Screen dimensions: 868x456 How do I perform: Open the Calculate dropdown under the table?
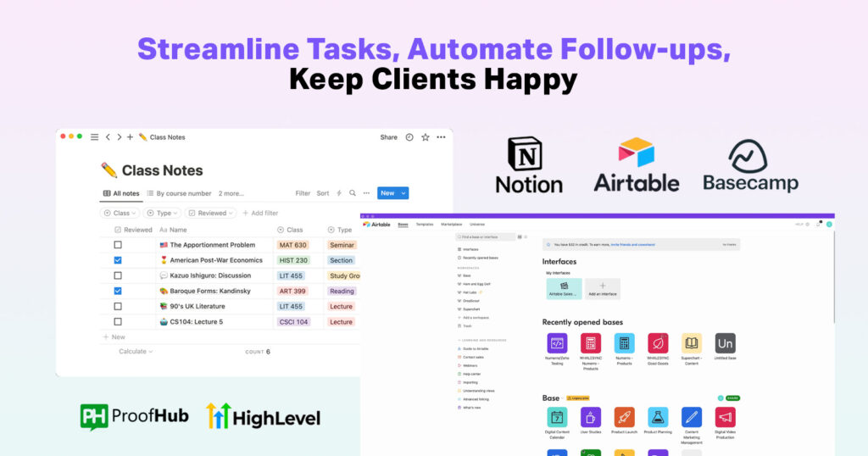coord(136,352)
